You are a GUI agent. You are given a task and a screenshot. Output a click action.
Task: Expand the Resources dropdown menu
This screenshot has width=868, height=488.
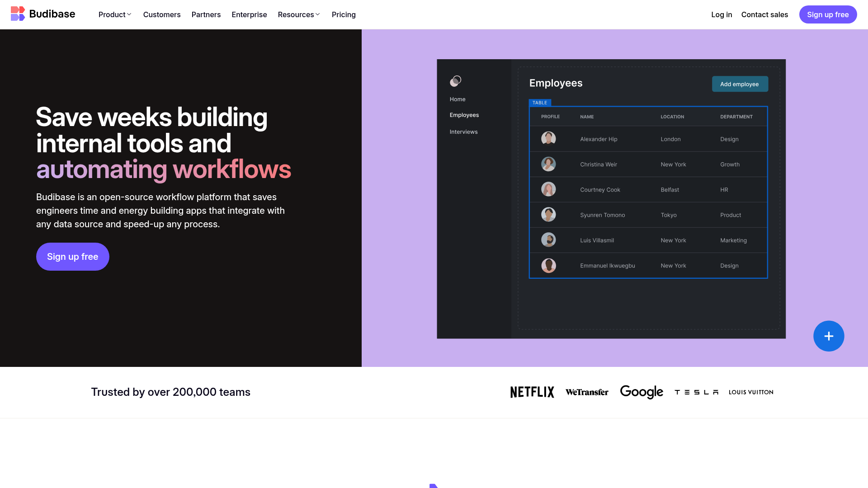pyautogui.click(x=299, y=14)
